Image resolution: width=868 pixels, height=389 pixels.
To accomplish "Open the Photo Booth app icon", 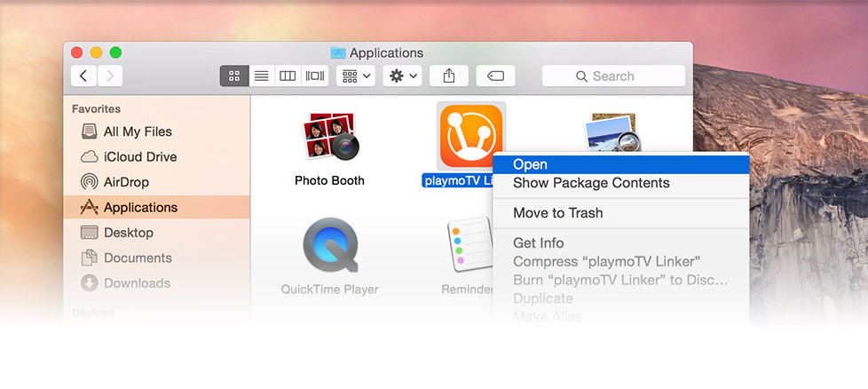I will point(330,135).
